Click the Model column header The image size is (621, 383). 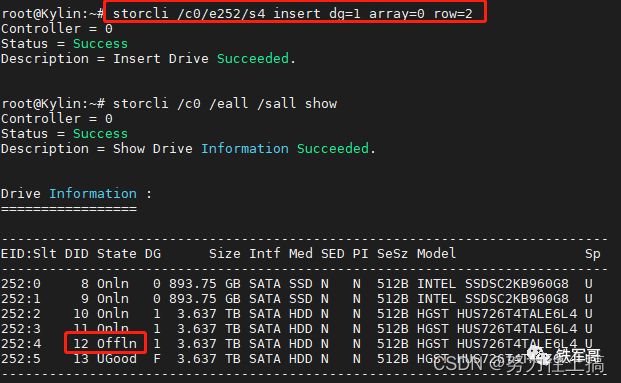pos(436,253)
